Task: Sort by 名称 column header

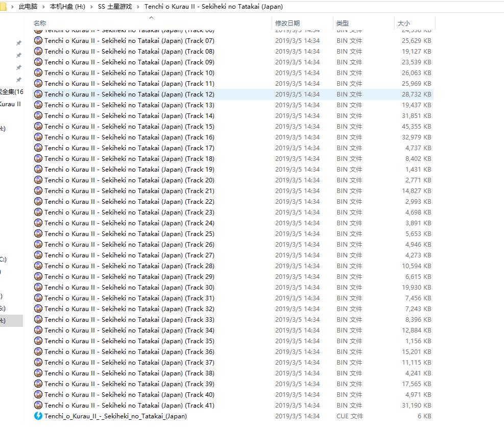Action: click(x=40, y=23)
